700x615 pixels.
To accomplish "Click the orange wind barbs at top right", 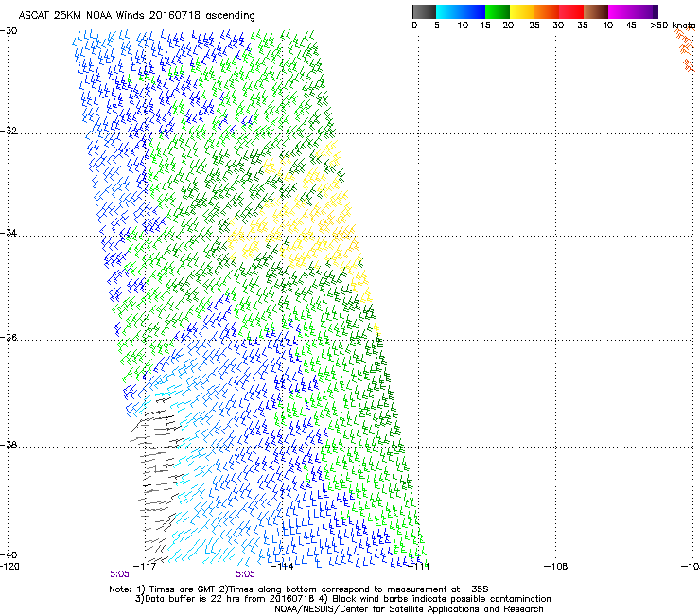I will coord(686,48).
